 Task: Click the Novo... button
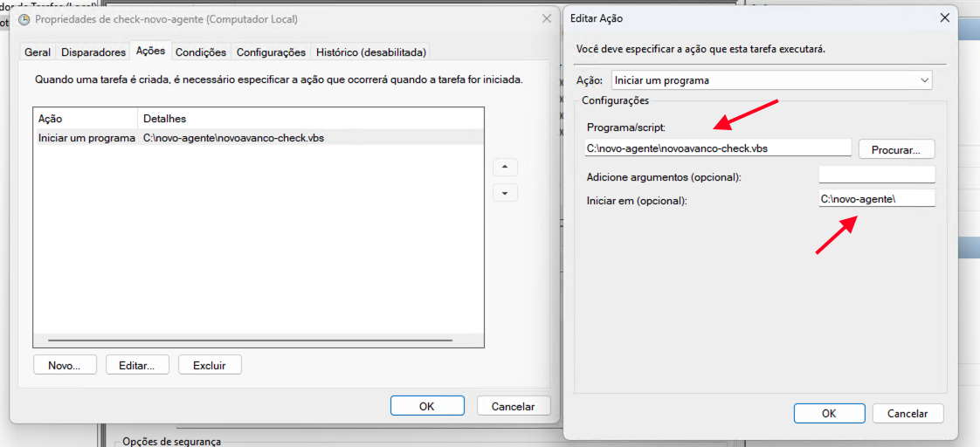[x=65, y=365]
